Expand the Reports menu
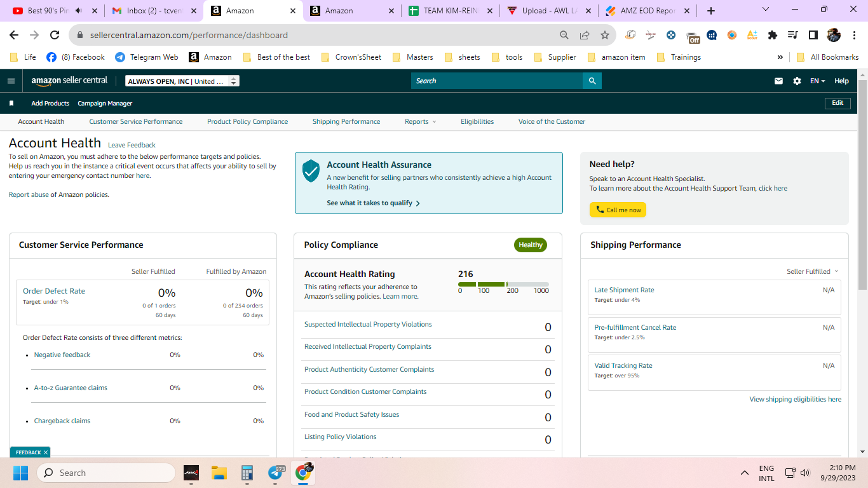The height and width of the screenshot is (488, 868). [420, 121]
